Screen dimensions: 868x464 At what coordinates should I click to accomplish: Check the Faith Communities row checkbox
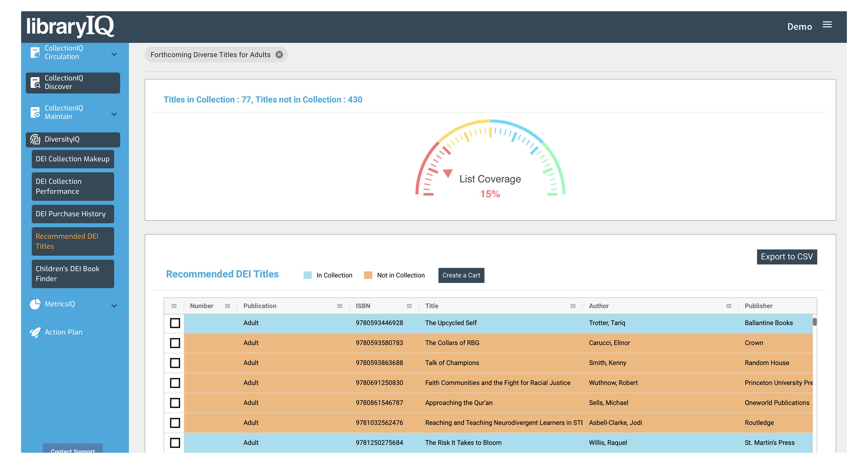pyautogui.click(x=175, y=383)
